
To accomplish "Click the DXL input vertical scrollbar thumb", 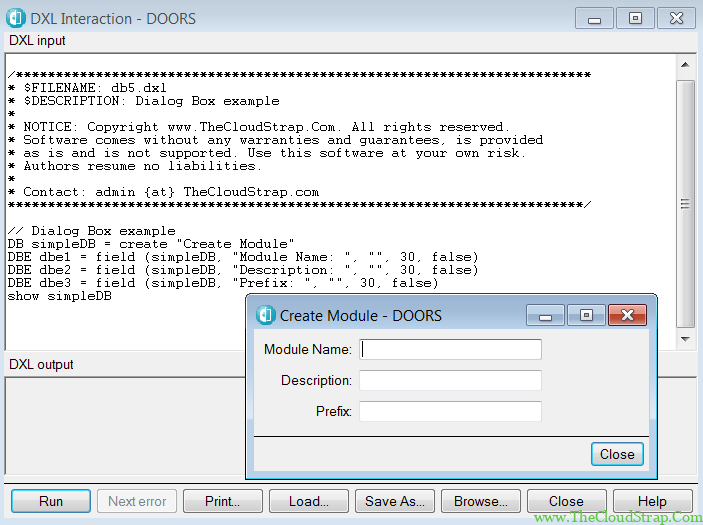I will (685, 204).
